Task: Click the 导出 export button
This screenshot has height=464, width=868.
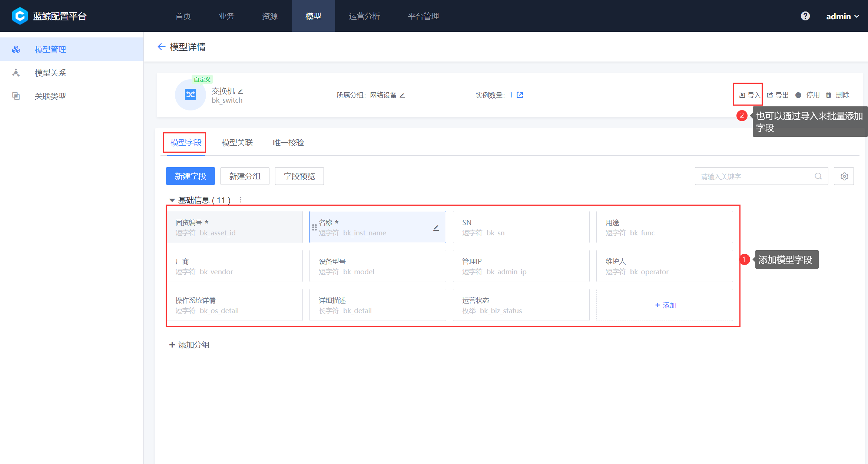Action: click(x=778, y=95)
